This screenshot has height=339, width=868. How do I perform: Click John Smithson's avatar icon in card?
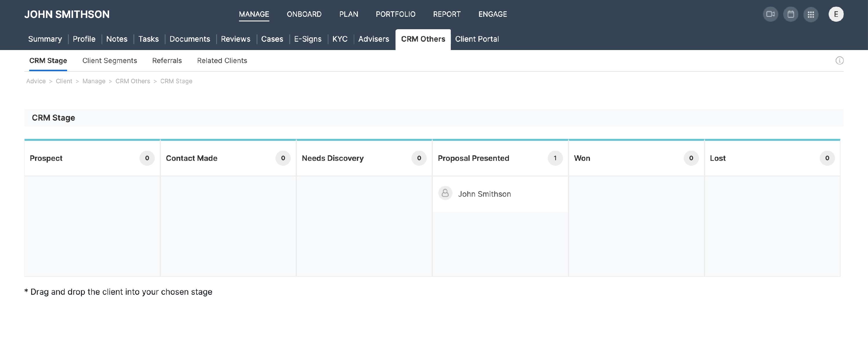(445, 194)
